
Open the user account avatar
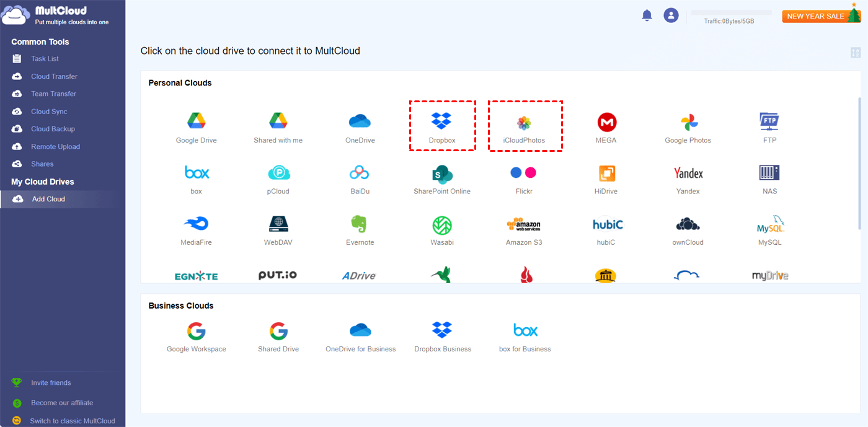coord(671,15)
